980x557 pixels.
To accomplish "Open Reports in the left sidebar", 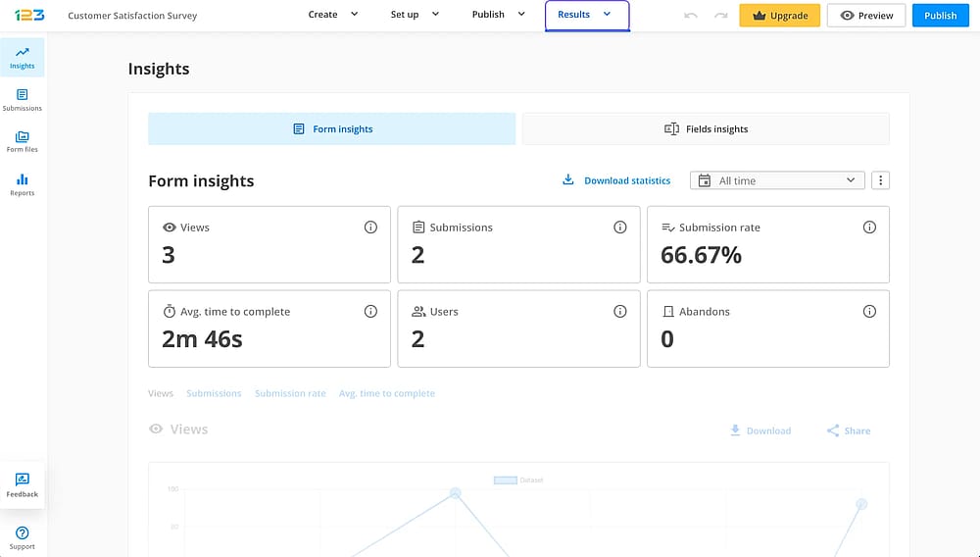I will click(23, 185).
